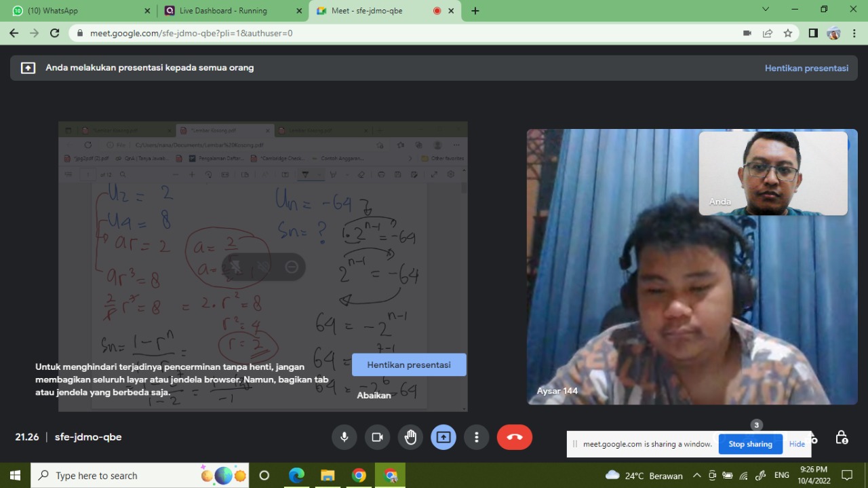Open host controls lock icon
The width and height of the screenshot is (868, 488).
click(842, 437)
